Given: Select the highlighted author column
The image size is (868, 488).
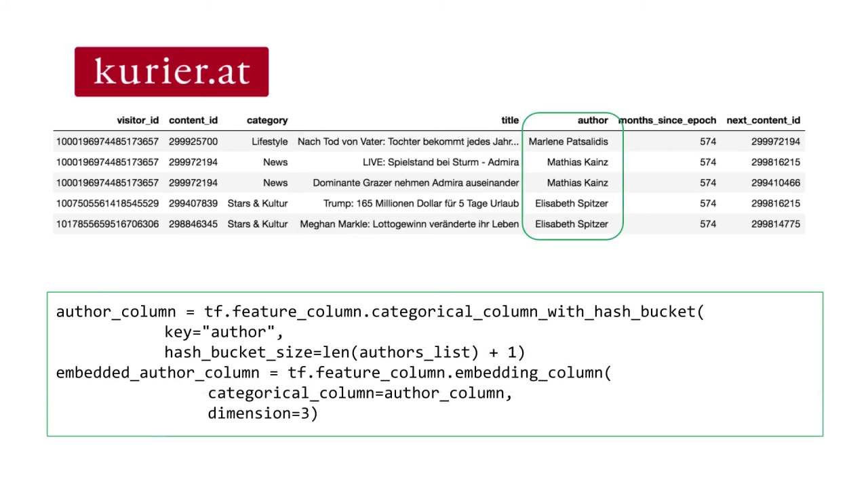Looking at the screenshot, I should point(572,176).
